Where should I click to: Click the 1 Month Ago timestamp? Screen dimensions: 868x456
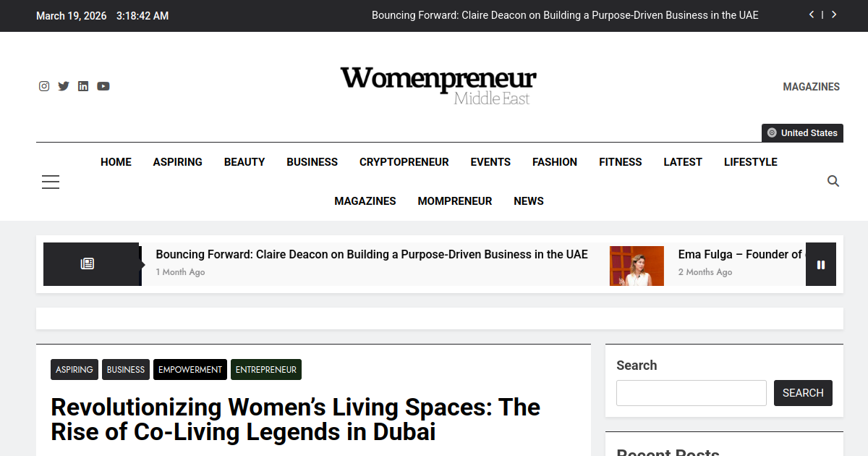181,272
